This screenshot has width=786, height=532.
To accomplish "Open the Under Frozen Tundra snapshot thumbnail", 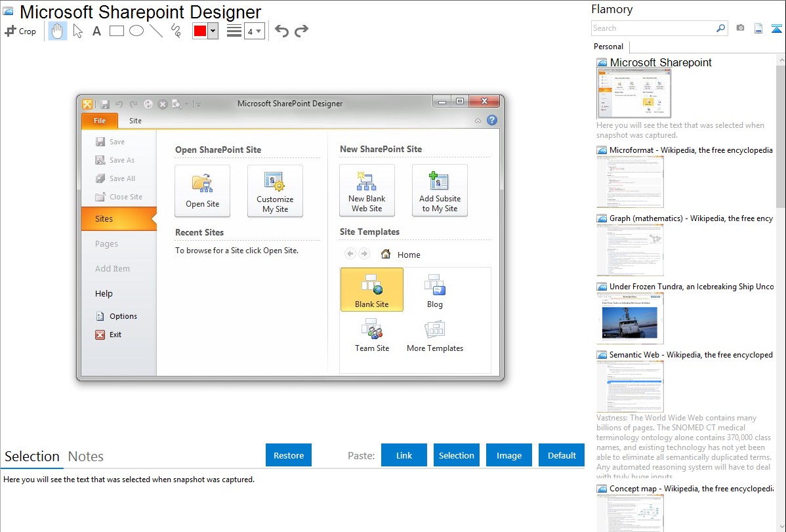I will [630, 318].
